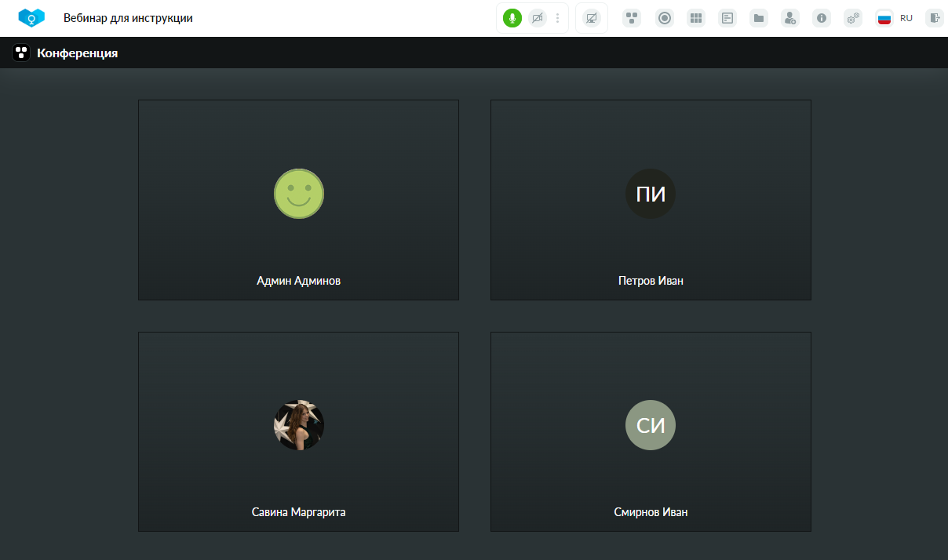This screenshot has height=560, width=948.
Task: Click the app logo in top-left corner
Action: tap(31, 18)
